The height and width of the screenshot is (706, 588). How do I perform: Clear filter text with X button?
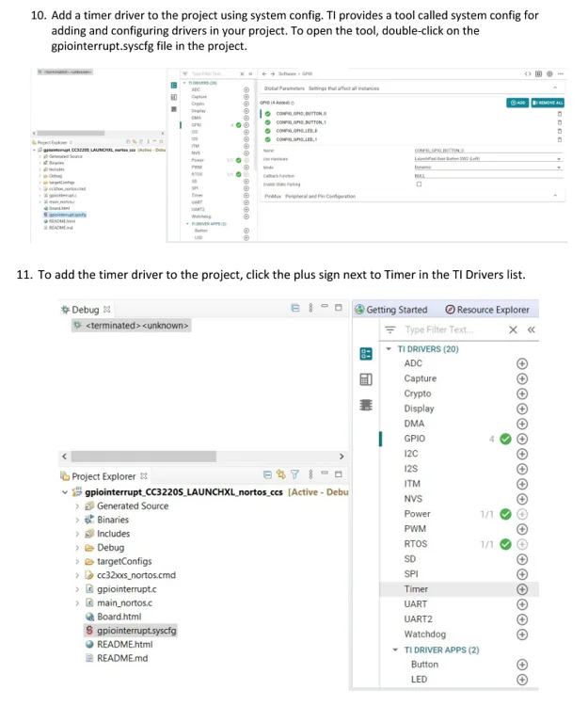(x=513, y=329)
